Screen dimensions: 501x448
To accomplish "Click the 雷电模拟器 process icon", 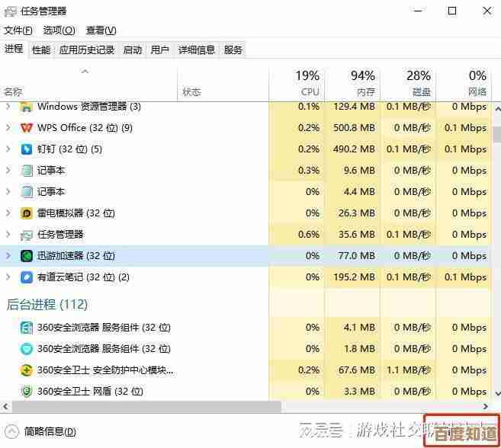I will tap(27, 213).
